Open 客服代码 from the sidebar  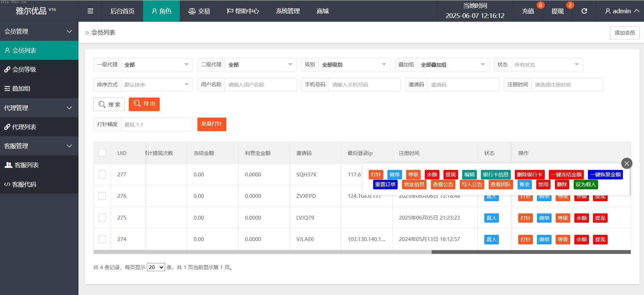click(x=24, y=184)
